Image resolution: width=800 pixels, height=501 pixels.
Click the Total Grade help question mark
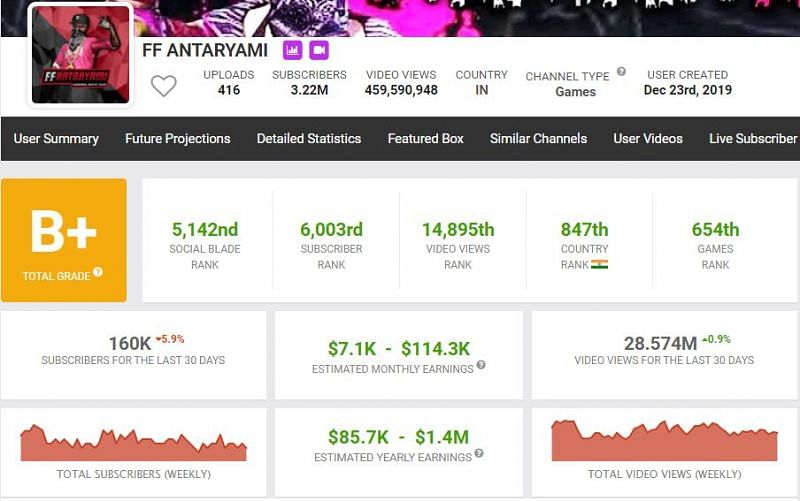tap(98, 272)
